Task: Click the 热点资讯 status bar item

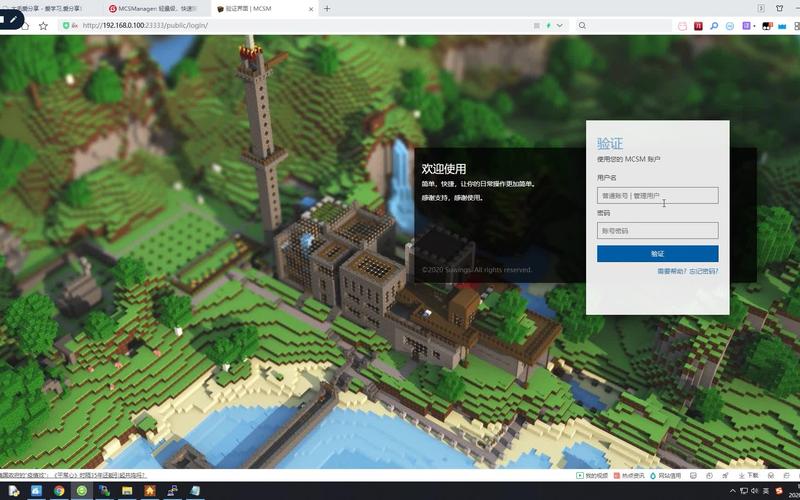Action: click(x=629, y=476)
